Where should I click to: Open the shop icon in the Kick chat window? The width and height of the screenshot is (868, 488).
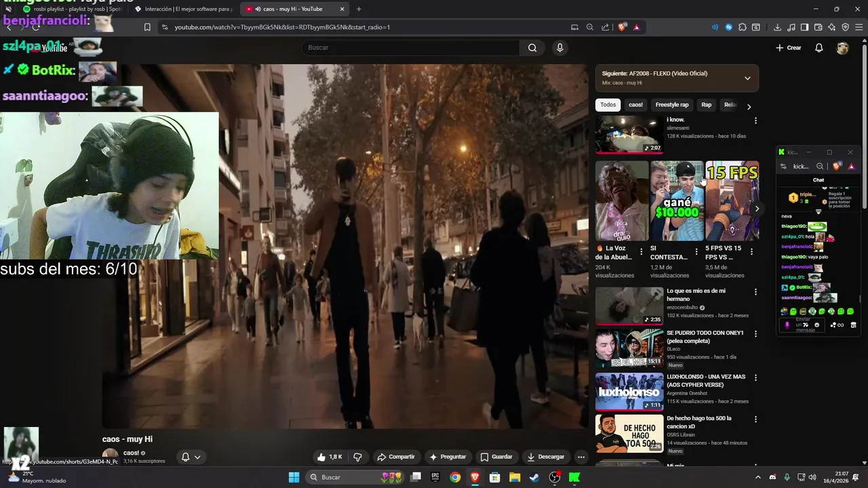pos(853,325)
